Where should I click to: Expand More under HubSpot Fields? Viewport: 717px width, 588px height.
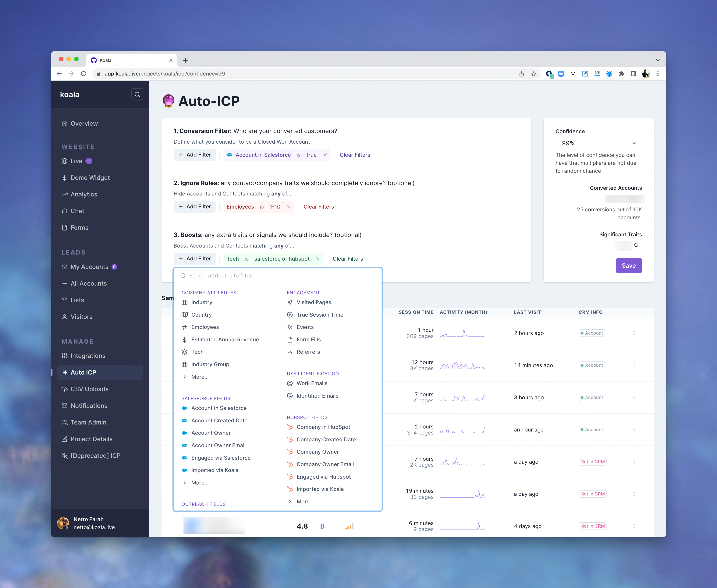tap(305, 502)
